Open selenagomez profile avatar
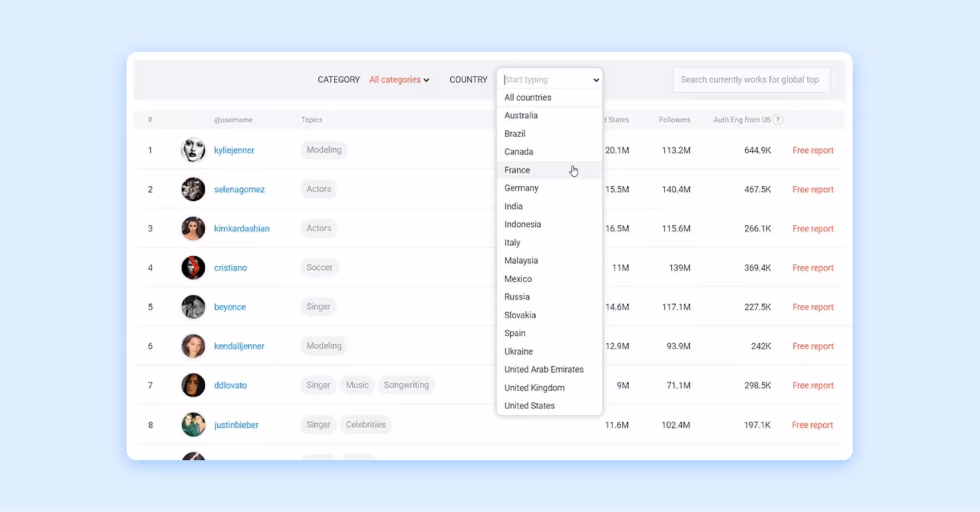Screen dimensions: 980x512 pos(193,189)
